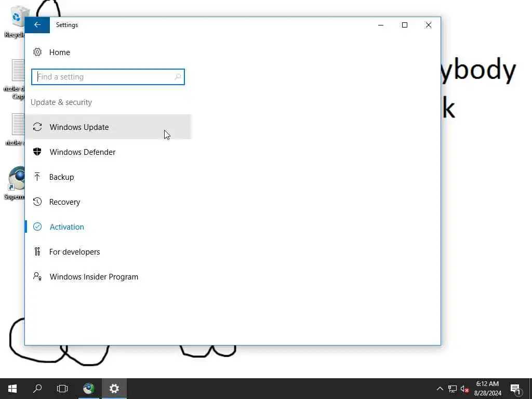Click the For developers tools icon
This screenshot has height=399, width=532.
point(37,251)
